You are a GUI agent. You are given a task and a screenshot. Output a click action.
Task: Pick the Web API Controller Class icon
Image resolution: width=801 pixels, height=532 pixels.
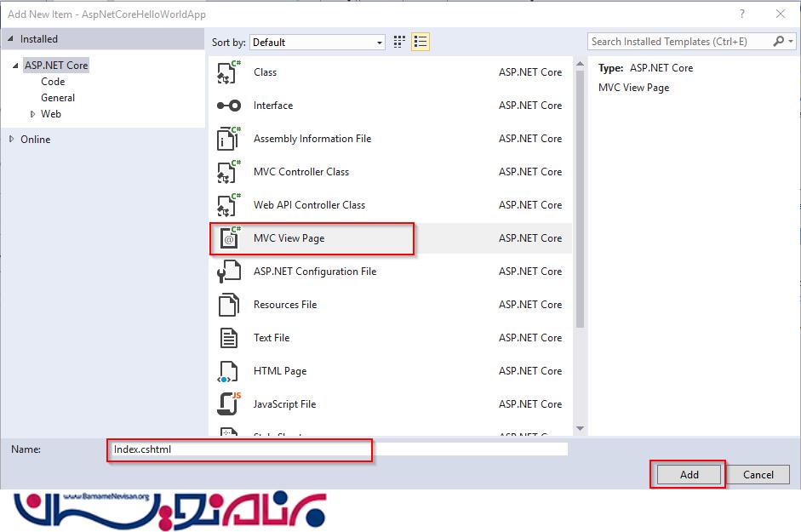229,205
